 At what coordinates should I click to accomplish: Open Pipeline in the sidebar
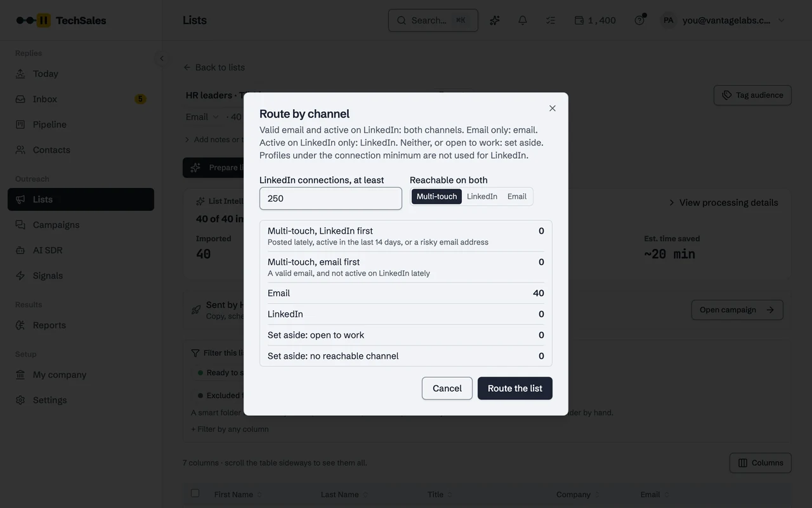pyautogui.click(x=81, y=124)
